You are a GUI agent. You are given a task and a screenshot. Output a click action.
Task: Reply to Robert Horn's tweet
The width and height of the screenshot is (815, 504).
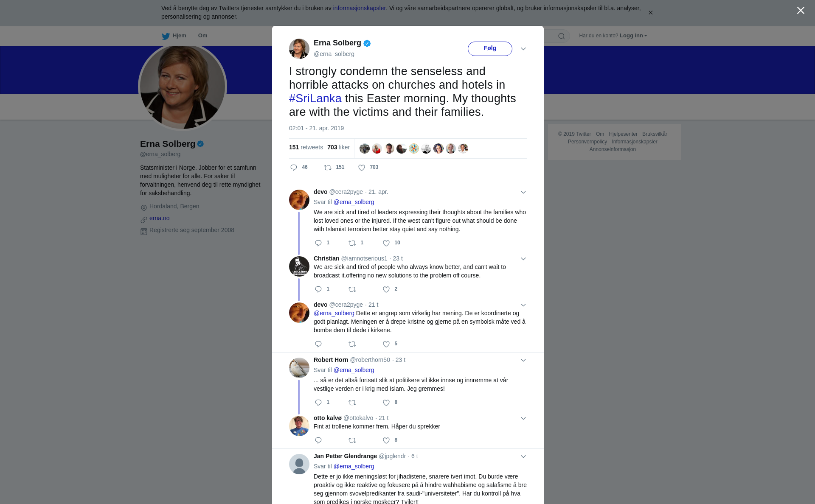point(318,403)
